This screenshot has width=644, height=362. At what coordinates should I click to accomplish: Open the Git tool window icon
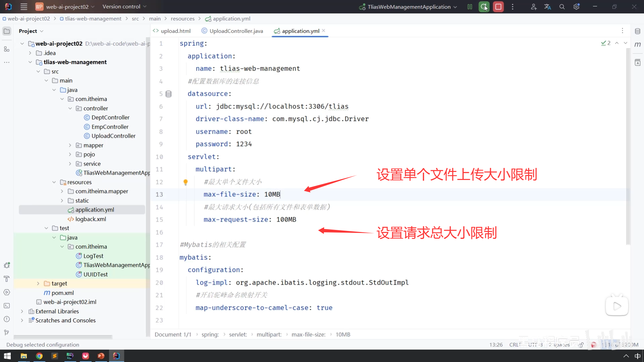coord(7,333)
